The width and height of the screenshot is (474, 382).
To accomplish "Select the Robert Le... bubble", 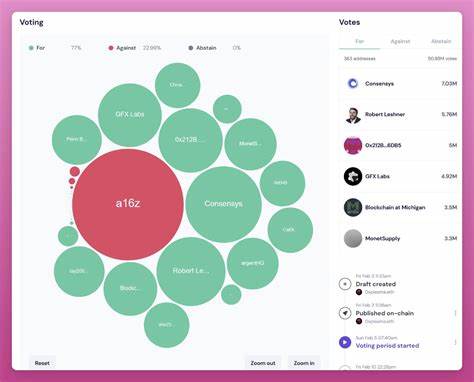I will pyautogui.click(x=191, y=271).
